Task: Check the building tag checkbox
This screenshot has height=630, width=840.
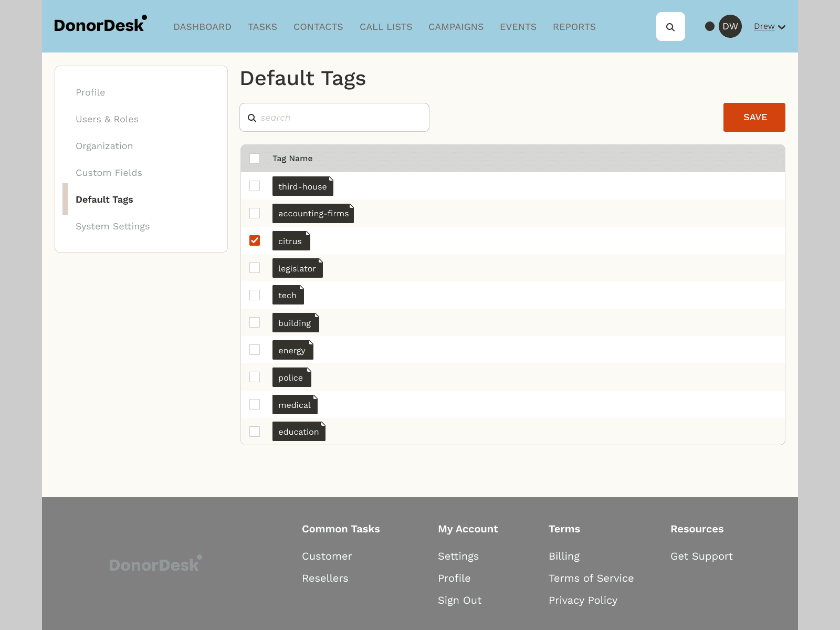Action: click(255, 322)
